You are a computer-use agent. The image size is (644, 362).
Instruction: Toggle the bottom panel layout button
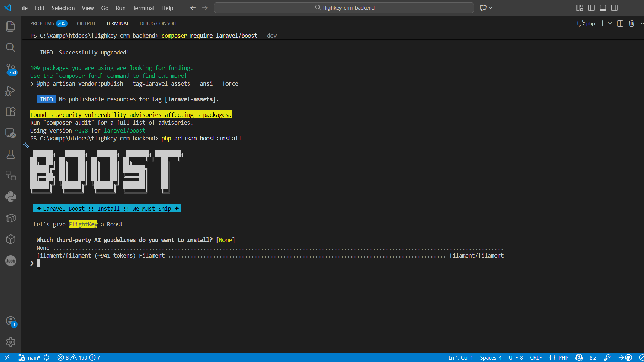603,8
